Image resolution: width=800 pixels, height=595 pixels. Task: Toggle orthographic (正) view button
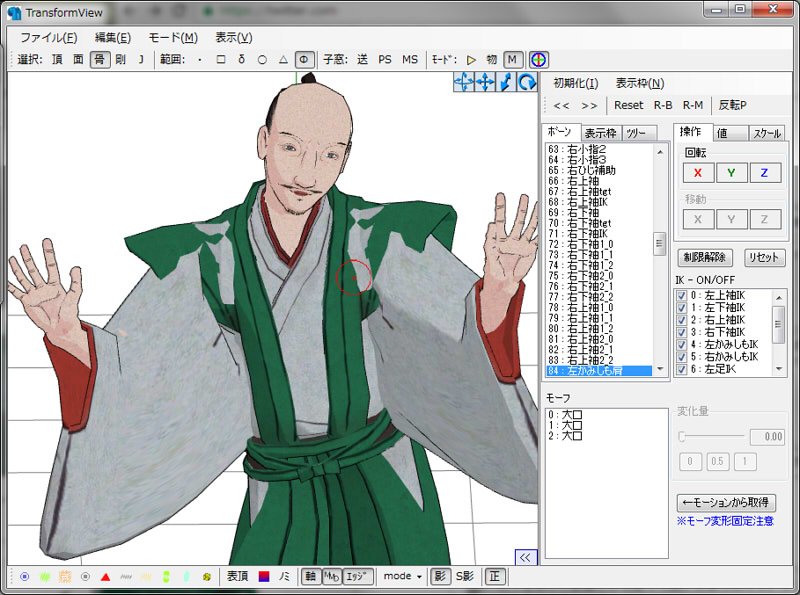(x=494, y=577)
